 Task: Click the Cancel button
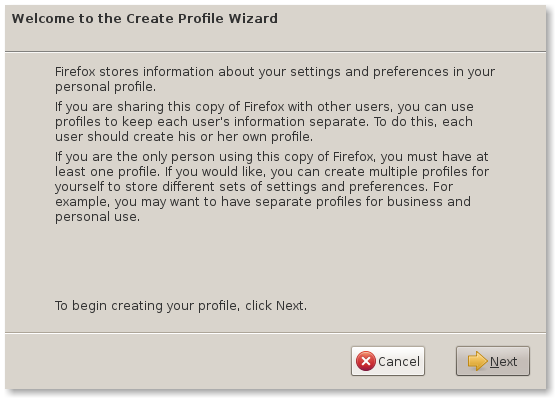[x=388, y=361]
